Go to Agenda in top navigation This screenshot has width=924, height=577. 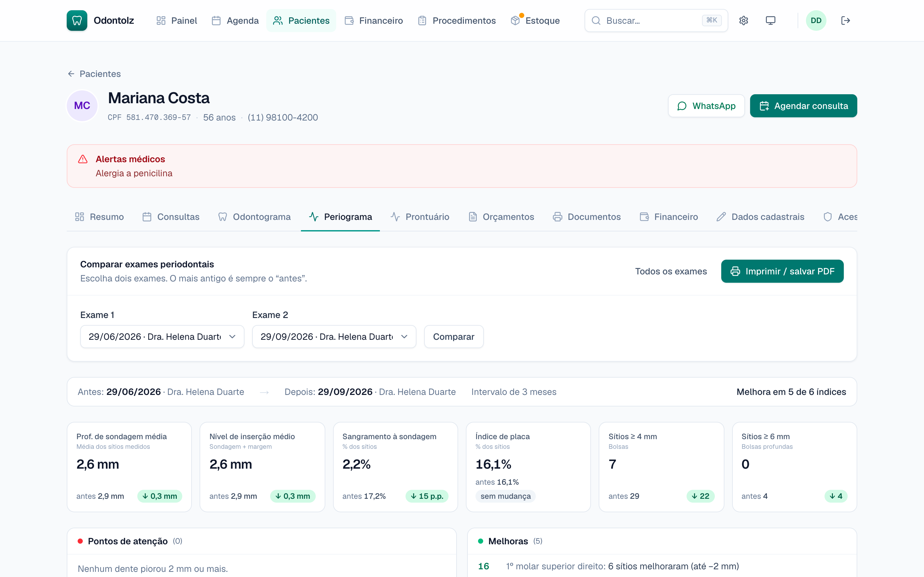click(235, 21)
